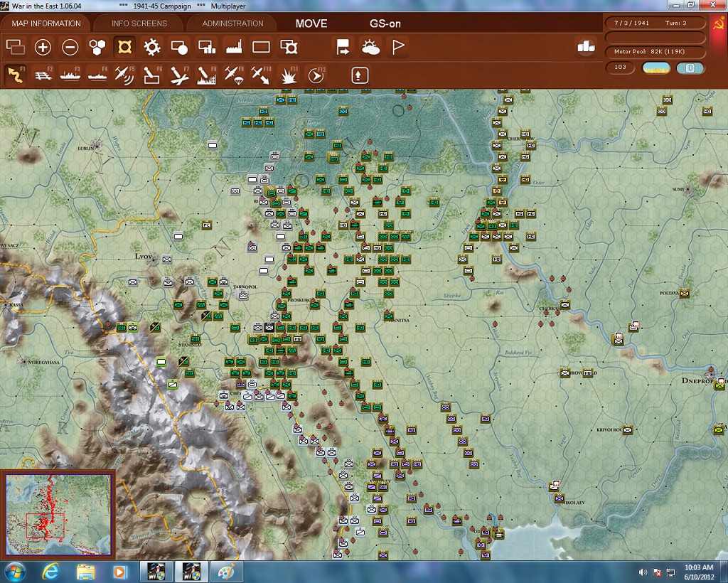Click the counter with gear overlay icon
Screen dimensions: 728x583
pos(289,47)
